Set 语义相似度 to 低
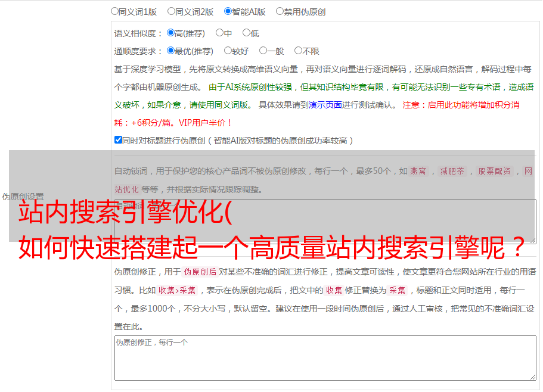543x392 pixels. click(246, 33)
